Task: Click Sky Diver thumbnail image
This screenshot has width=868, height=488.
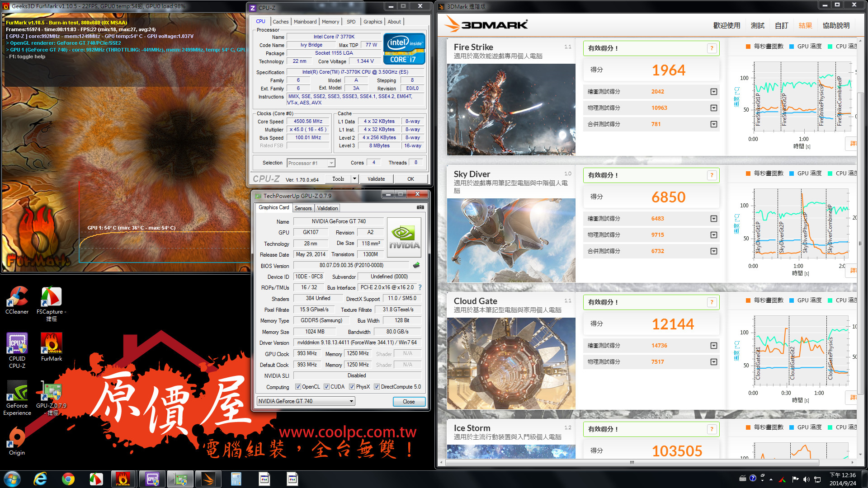Action: click(x=511, y=240)
